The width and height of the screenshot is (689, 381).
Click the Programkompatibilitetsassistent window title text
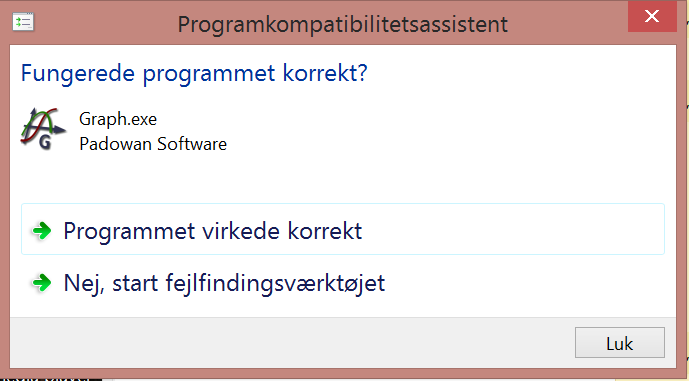(343, 24)
